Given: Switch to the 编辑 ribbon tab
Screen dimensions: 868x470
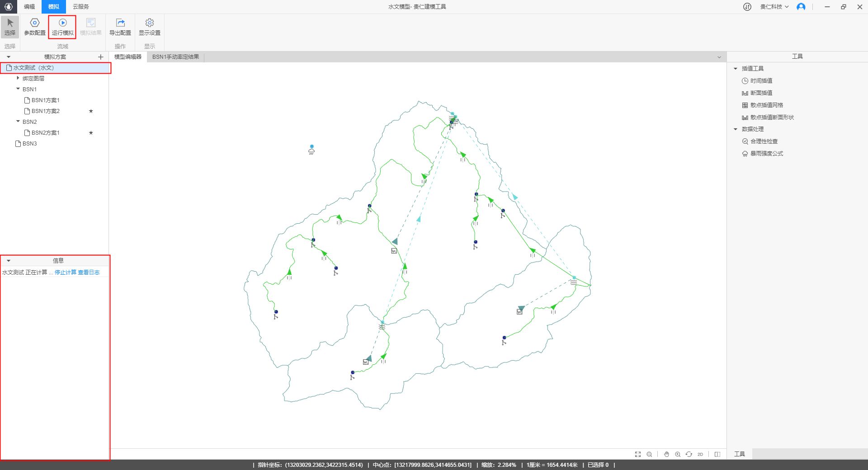Looking at the screenshot, I should (29, 7).
